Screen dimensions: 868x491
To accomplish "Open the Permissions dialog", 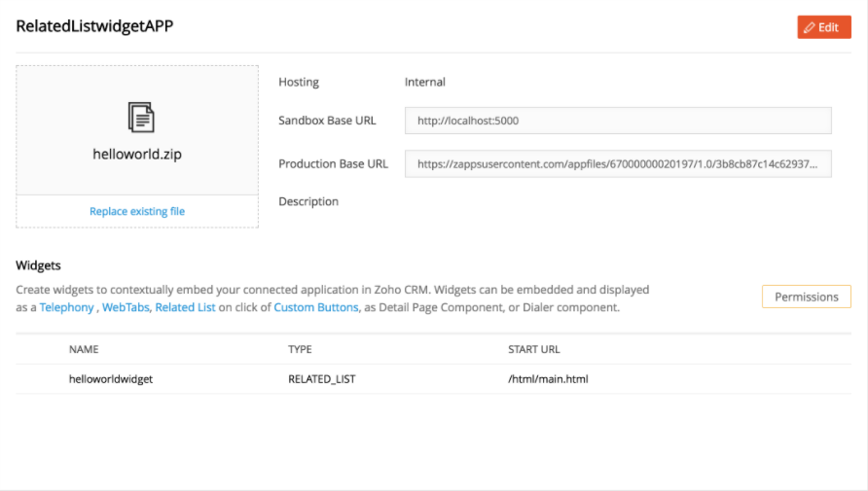I will coord(806,297).
